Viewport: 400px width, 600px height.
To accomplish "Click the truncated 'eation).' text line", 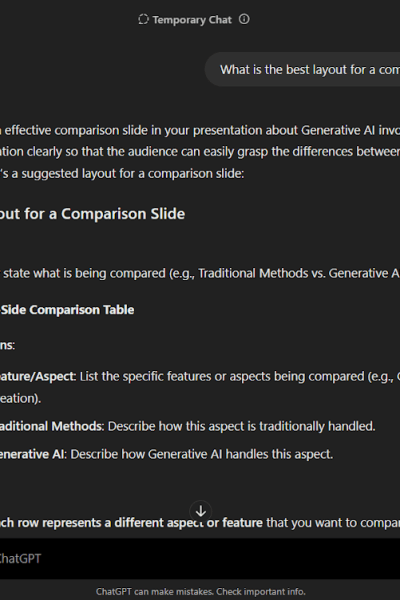I will tap(20, 398).
